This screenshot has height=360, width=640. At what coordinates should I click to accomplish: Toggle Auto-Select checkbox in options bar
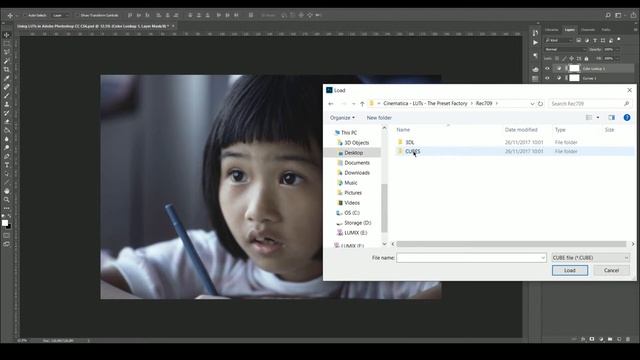(x=24, y=15)
